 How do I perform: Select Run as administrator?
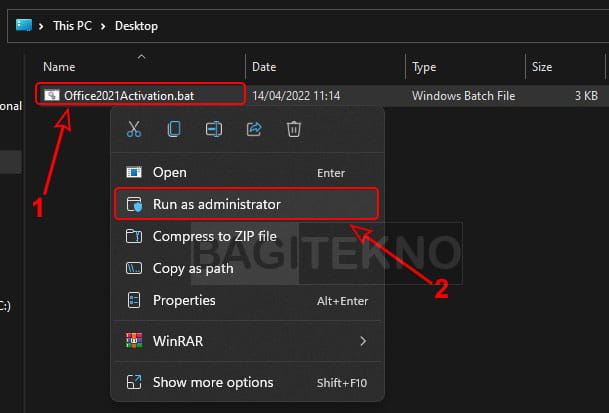(216, 204)
